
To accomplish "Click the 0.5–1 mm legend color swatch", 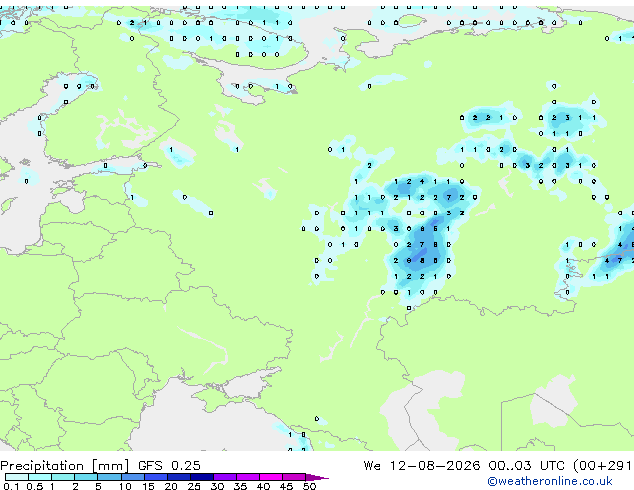I will [x=40, y=477].
